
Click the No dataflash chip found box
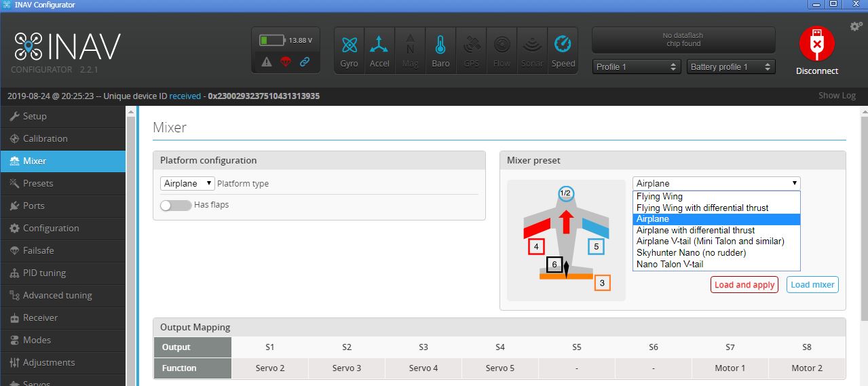pos(683,40)
